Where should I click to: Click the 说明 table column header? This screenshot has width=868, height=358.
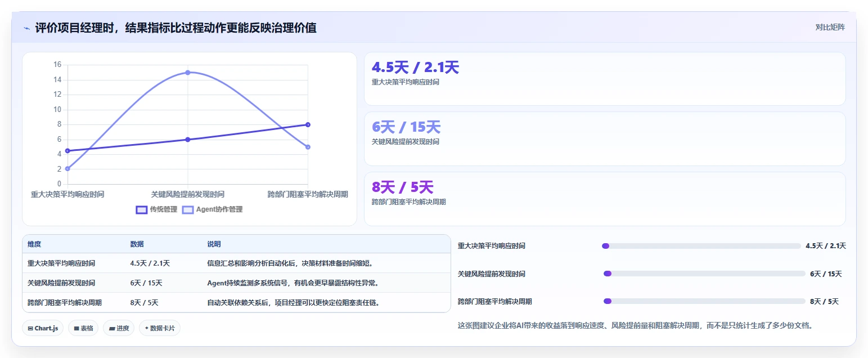[x=214, y=244]
